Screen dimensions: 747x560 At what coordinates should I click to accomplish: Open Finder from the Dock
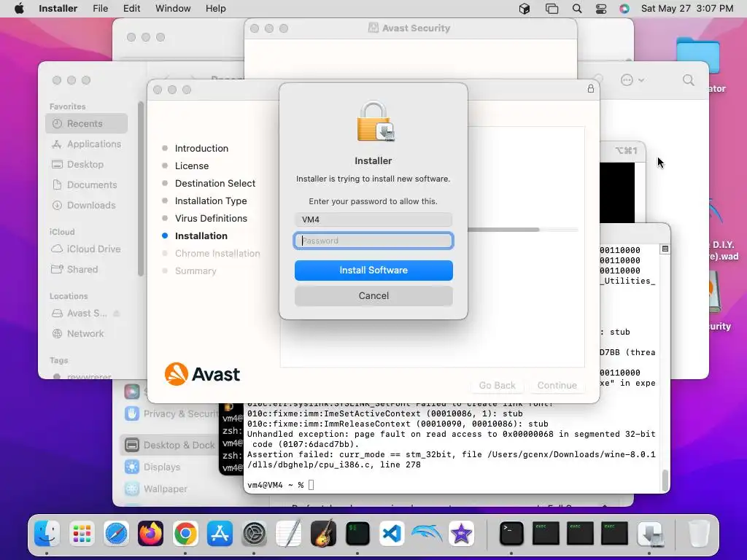point(47,533)
